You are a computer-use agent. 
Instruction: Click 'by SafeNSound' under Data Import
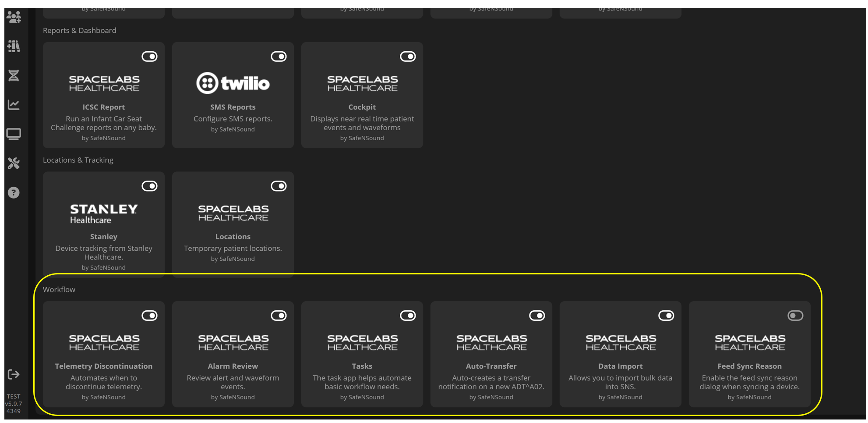tap(621, 397)
